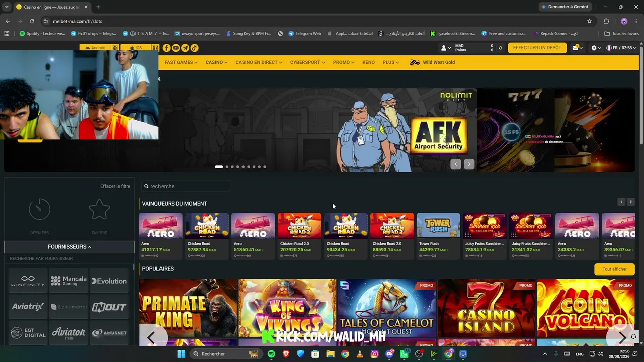Click the Android app download button
644x362 pixels.
(x=95, y=48)
